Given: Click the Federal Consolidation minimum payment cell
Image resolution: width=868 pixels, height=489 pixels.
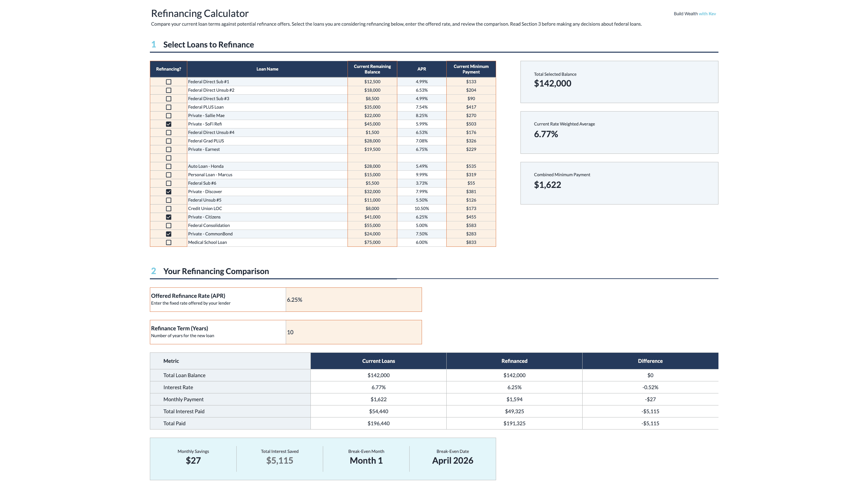Looking at the screenshot, I should pos(471,225).
